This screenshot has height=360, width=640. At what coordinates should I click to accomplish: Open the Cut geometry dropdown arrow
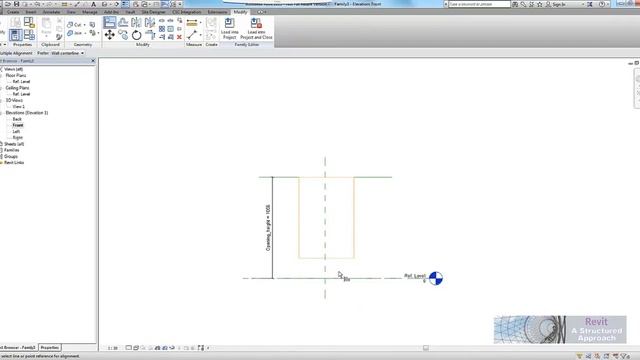coord(84,25)
